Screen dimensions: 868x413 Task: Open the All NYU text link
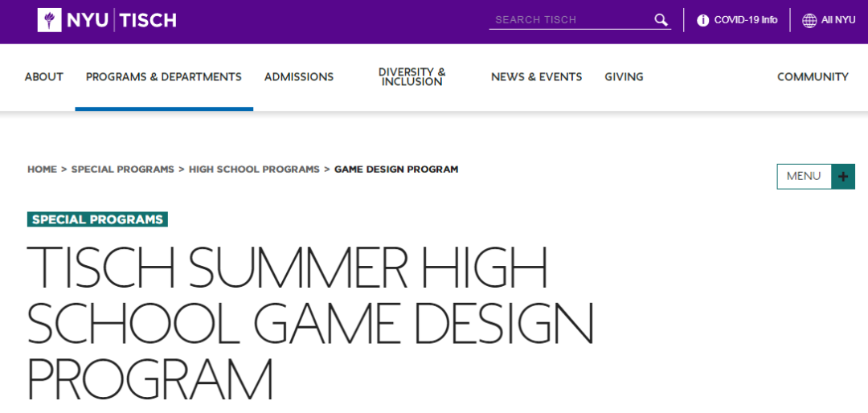838,20
